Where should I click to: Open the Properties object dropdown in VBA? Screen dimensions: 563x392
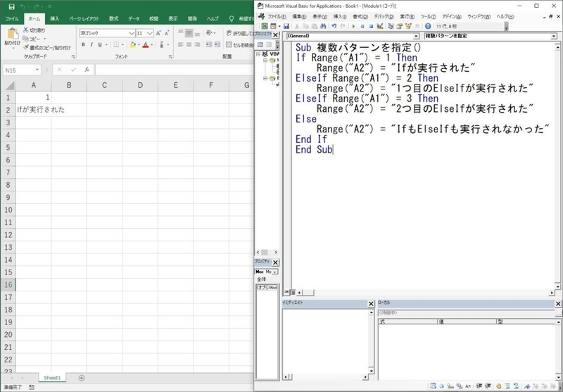coord(274,272)
